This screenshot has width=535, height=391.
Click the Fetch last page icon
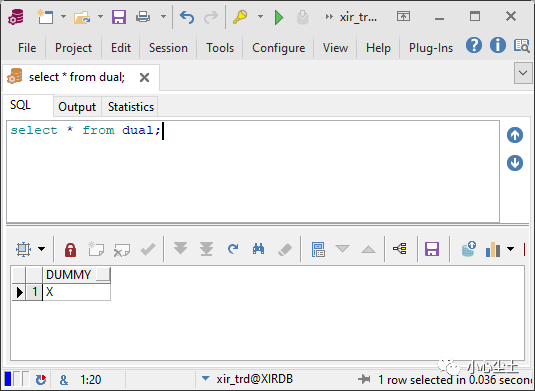[x=206, y=249]
